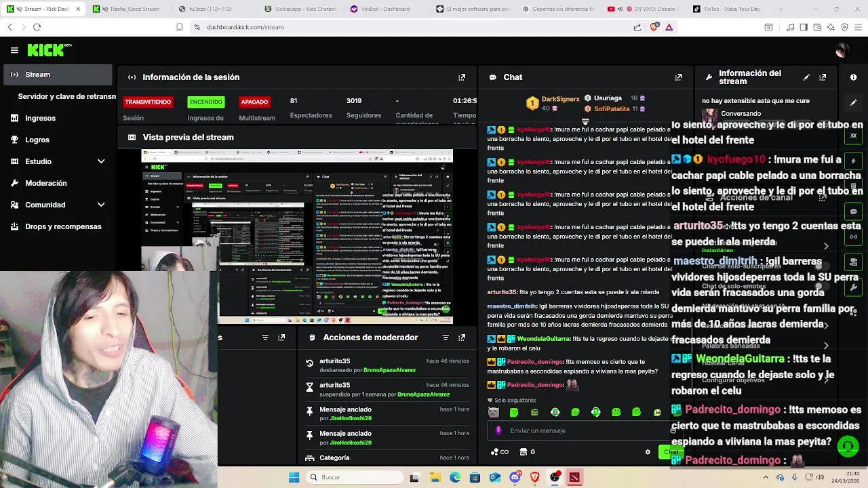The width and height of the screenshot is (868, 488).
Task: Click the green support headset button
Action: click(848, 447)
